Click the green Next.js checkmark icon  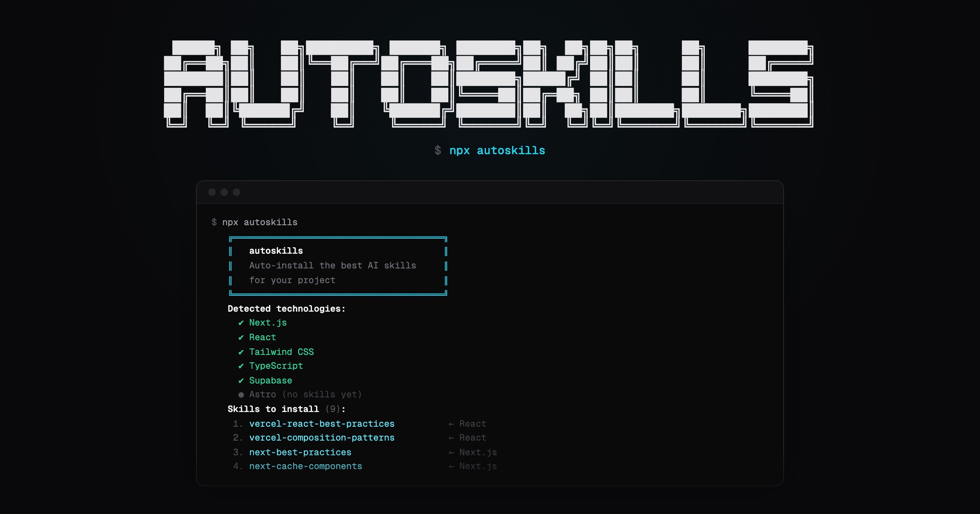tap(241, 323)
